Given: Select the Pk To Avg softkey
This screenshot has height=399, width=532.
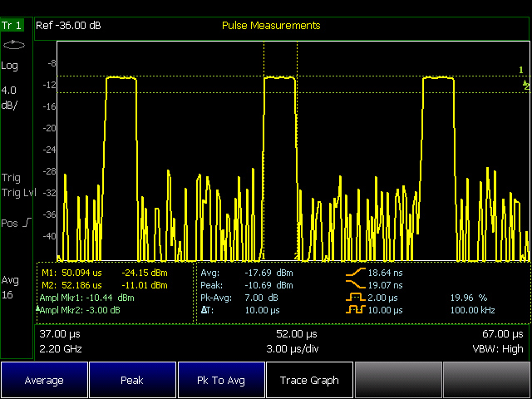Looking at the screenshot, I should pyautogui.click(x=221, y=380).
